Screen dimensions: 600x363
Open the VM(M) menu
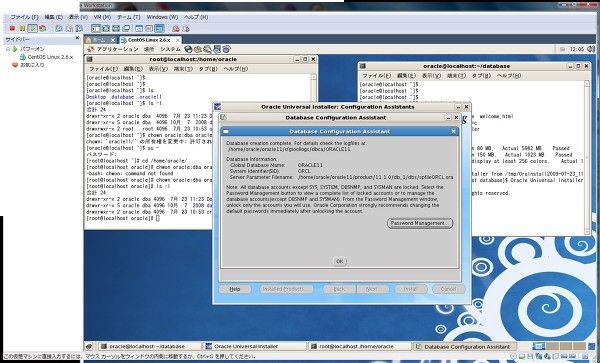pos(102,17)
